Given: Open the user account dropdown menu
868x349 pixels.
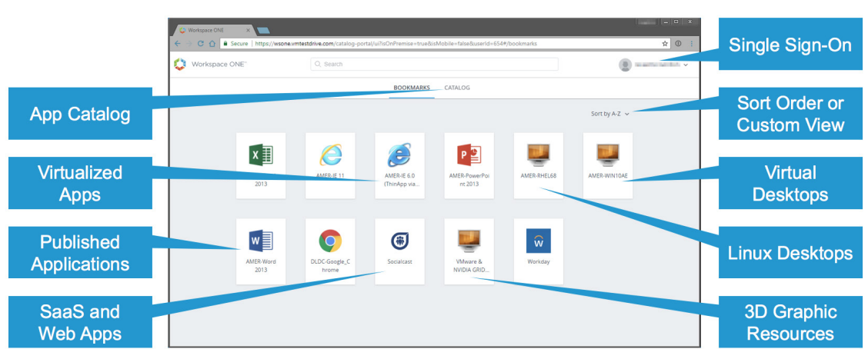Looking at the screenshot, I should click(x=654, y=65).
